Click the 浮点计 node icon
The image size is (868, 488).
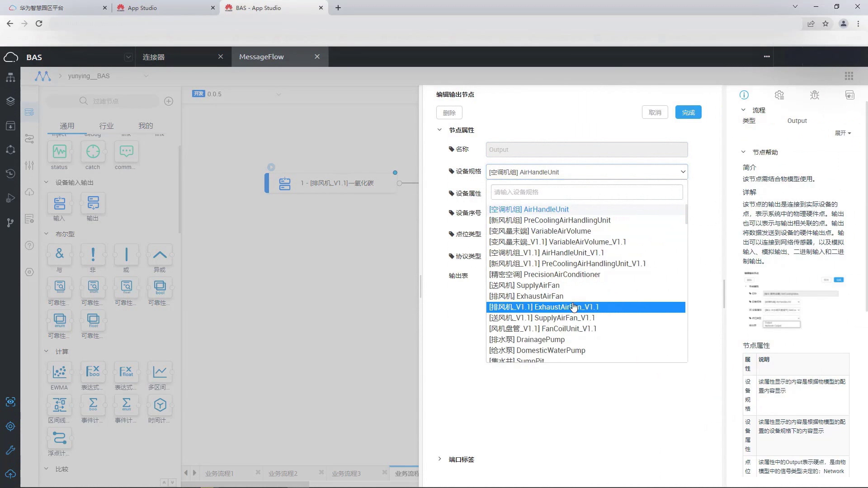pyautogui.click(x=59, y=438)
